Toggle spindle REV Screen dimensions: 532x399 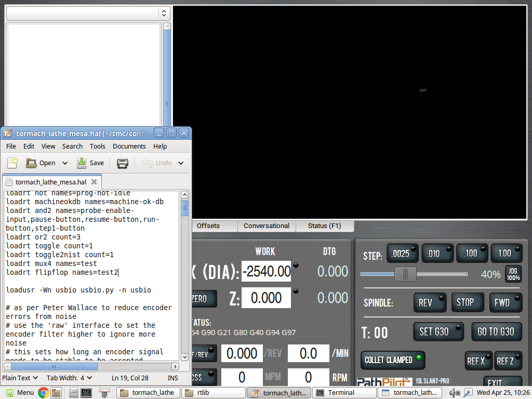(x=430, y=302)
